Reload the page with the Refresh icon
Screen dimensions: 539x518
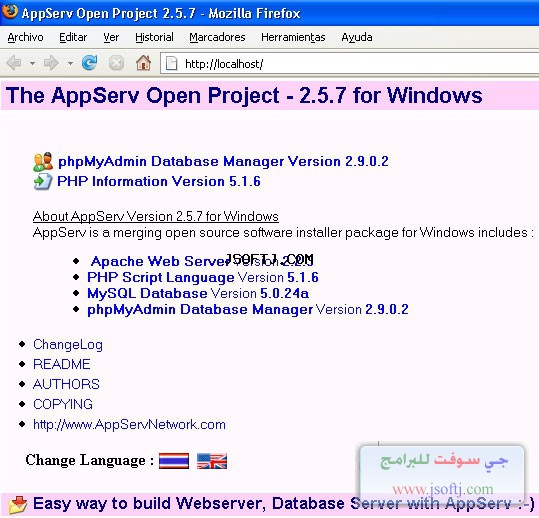89,63
